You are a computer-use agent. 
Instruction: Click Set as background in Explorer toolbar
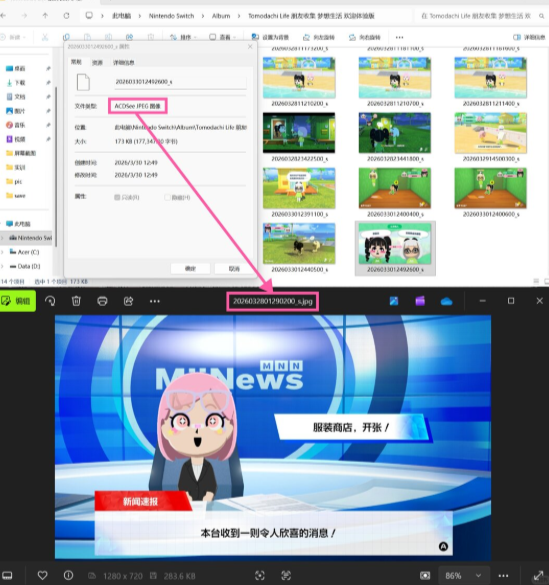coord(270,37)
